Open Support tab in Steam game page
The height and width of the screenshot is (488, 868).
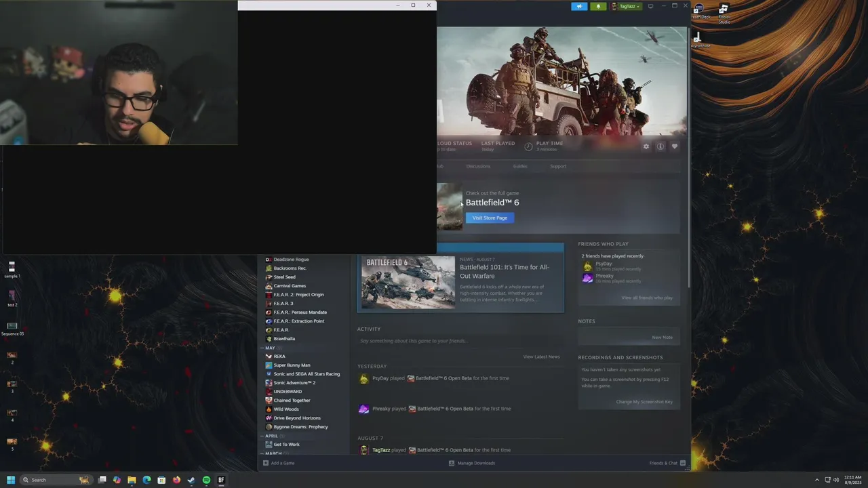coord(558,166)
